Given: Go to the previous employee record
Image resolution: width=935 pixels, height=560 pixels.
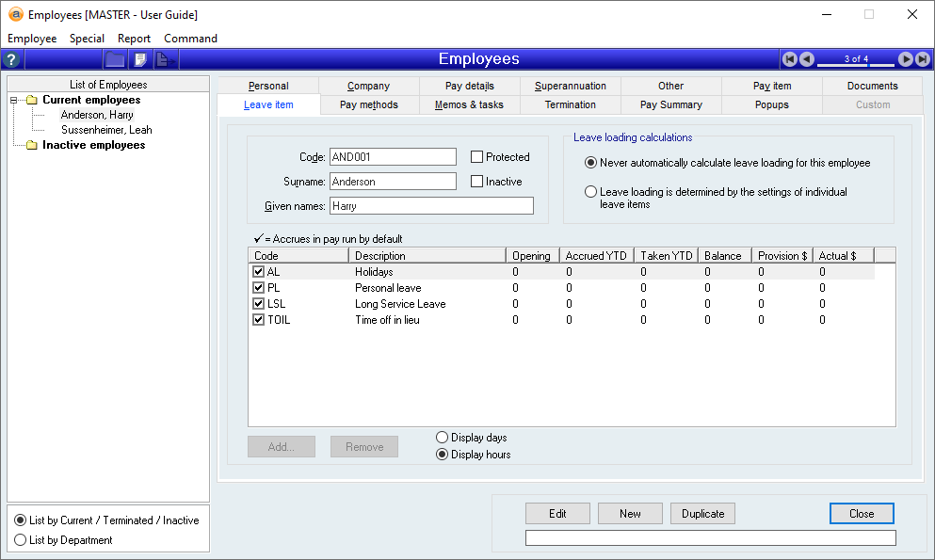Looking at the screenshot, I should coord(807,59).
